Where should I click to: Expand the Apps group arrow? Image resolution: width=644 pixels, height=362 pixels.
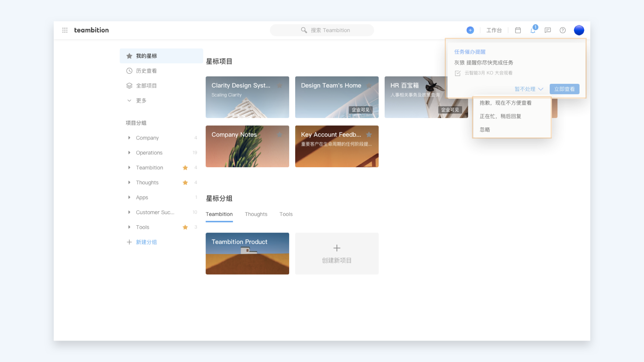click(x=129, y=197)
